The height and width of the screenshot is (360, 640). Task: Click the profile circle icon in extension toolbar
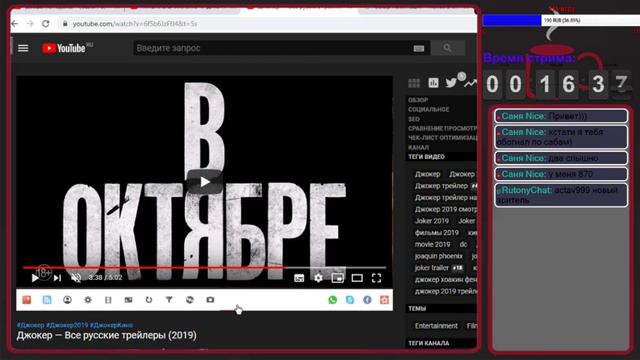67,300
